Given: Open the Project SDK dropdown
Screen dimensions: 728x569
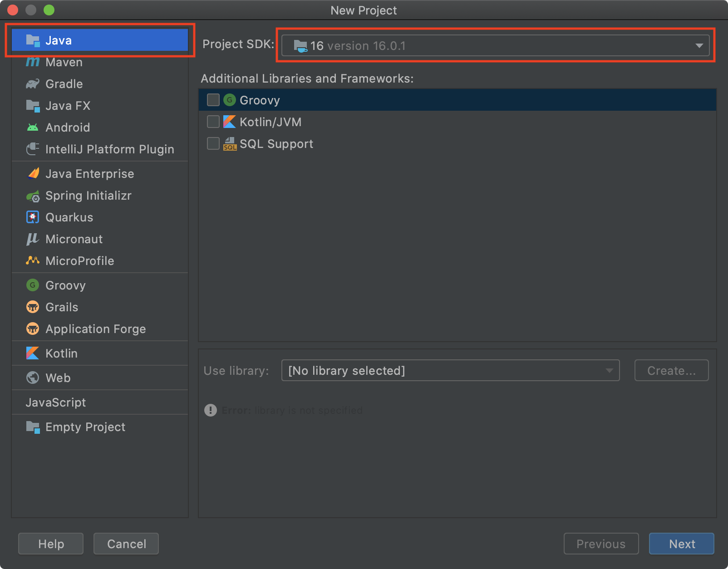Looking at the screenshot, I should coord(496,45).
